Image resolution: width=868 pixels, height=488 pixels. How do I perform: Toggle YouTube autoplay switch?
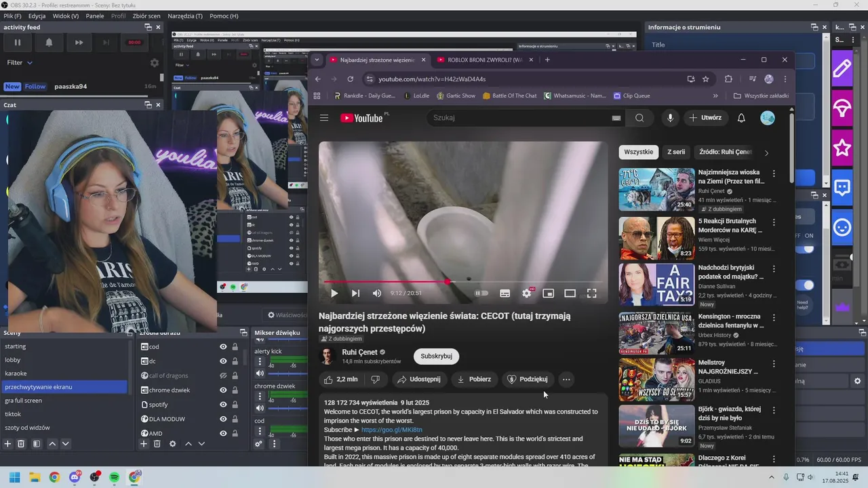coord(481,293)
